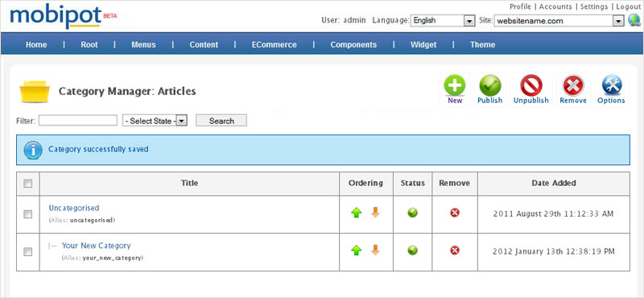Open the Components menu

353,45
